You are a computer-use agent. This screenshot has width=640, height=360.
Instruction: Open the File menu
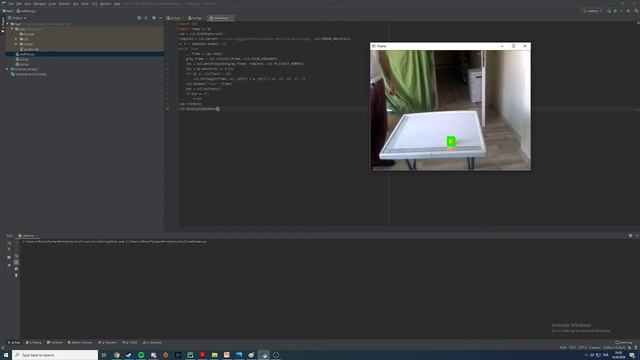coord(11,4)
